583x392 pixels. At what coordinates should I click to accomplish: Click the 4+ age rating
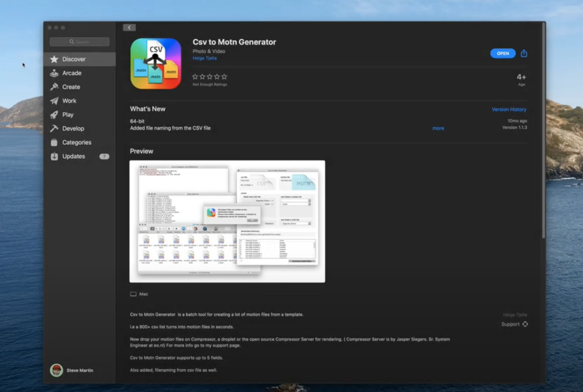click(521, 77)
